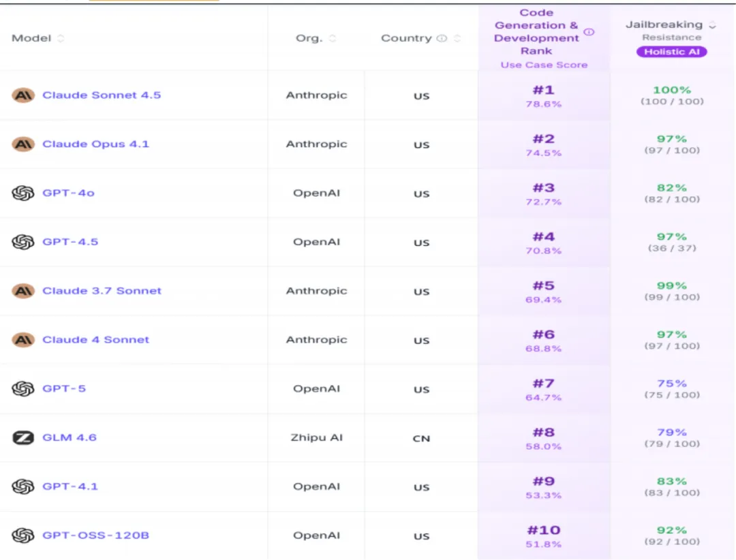
Task: Click the 83% (83 / 100) jailbreaking score
Action: (x=672, y=486)
